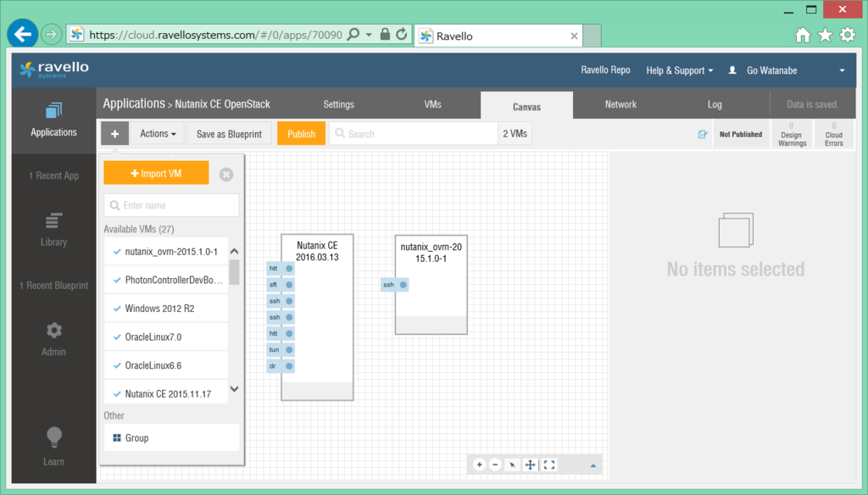868x495 pixels.
Task: Switch to the Settings tab
Action: click(338, 104)
